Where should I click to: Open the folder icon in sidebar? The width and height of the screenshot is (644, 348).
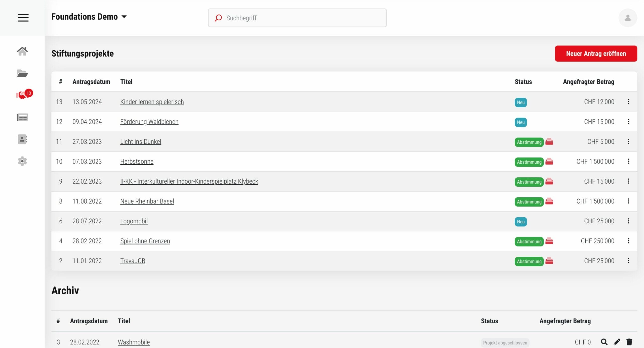click(22, 73)
